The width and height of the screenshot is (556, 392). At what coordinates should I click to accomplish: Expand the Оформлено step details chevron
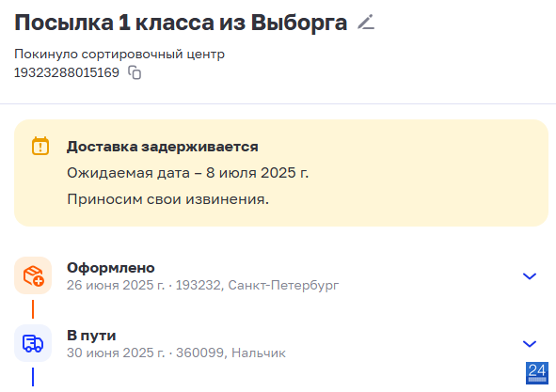[x=530, y=275]
